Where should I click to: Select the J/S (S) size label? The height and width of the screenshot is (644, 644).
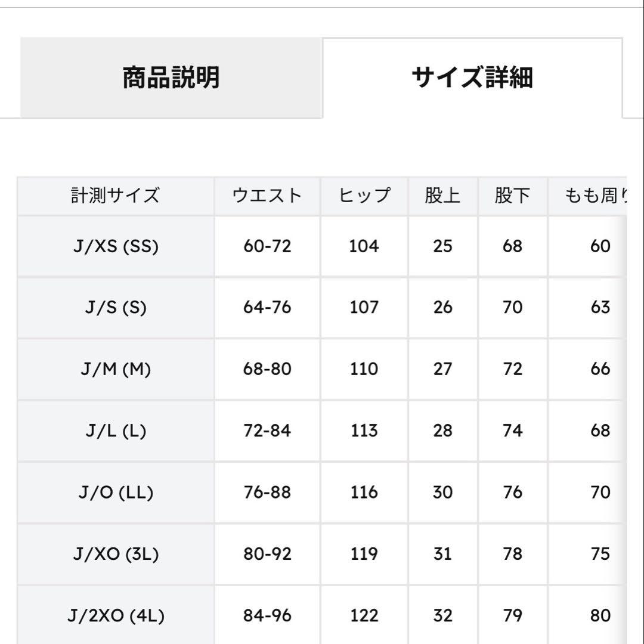click(x=115, y=307)
